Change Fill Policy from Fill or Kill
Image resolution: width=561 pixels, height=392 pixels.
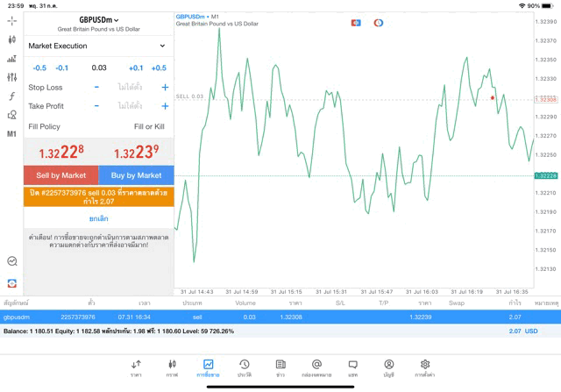pos(148,127)
